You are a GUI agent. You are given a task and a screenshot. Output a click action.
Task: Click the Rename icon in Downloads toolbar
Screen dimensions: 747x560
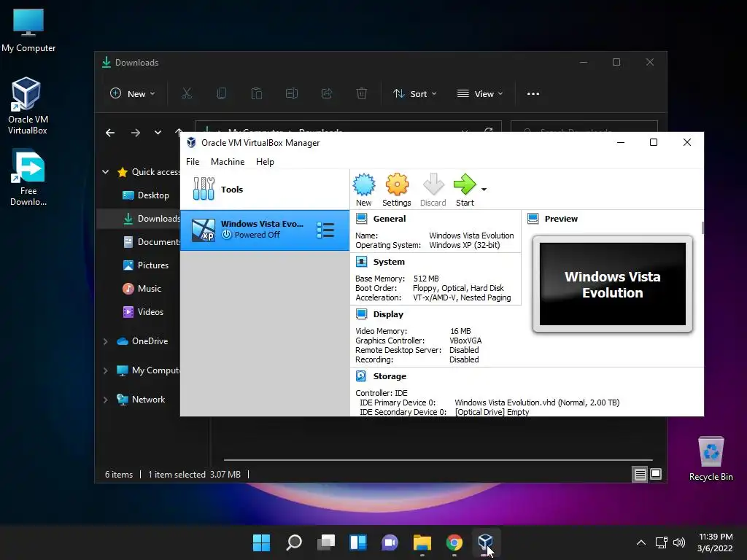292,93
